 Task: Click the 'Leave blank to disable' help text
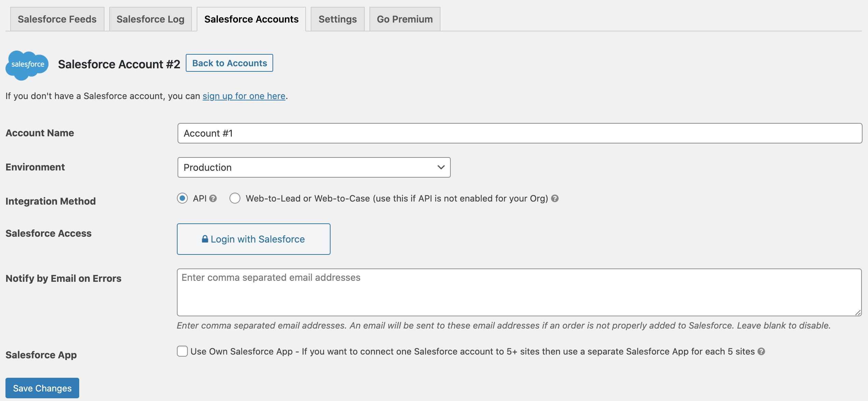[783, 326]
